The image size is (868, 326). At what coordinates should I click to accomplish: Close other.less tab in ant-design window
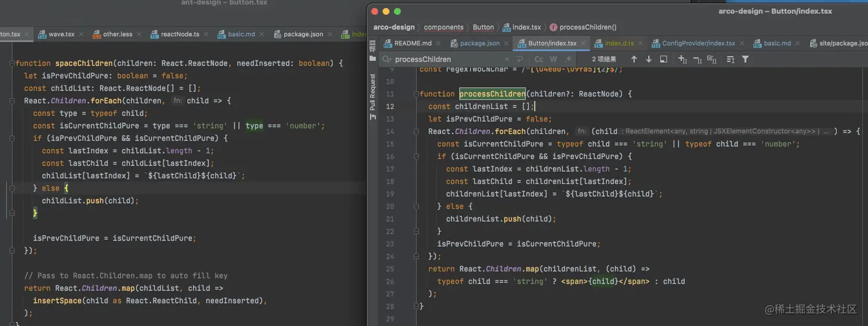[138, 34]
